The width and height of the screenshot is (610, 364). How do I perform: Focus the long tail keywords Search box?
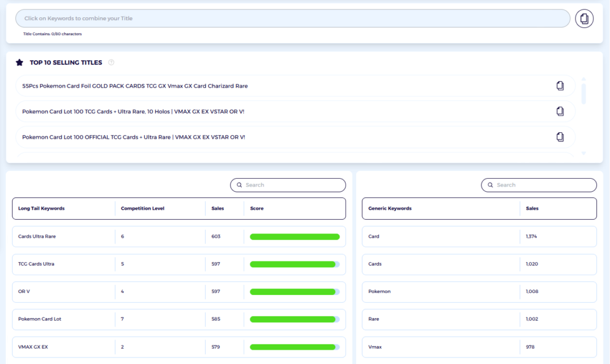(x=288, y=185)
